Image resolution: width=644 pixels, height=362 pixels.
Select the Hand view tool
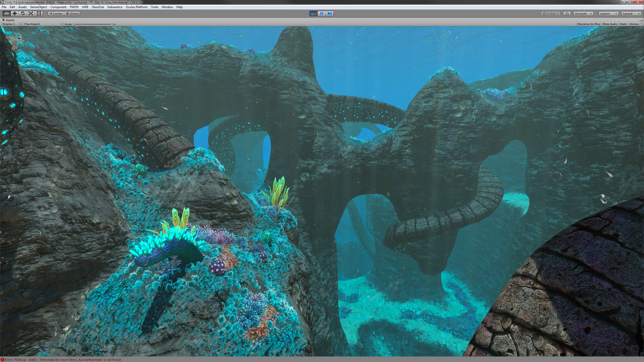7,14
